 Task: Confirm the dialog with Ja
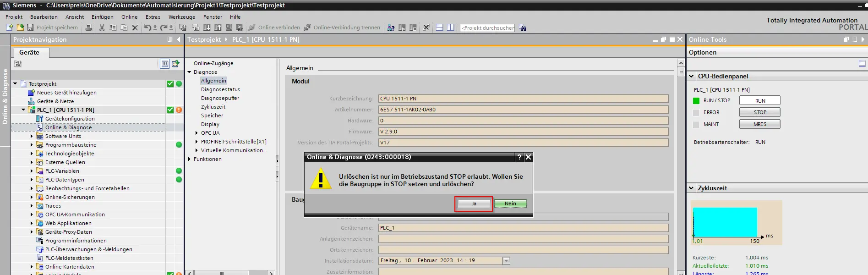[x=474, y=203]
